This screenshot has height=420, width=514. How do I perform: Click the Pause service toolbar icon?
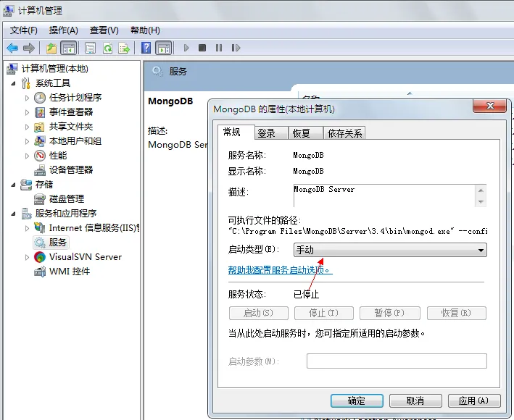(x=219, y=48)
